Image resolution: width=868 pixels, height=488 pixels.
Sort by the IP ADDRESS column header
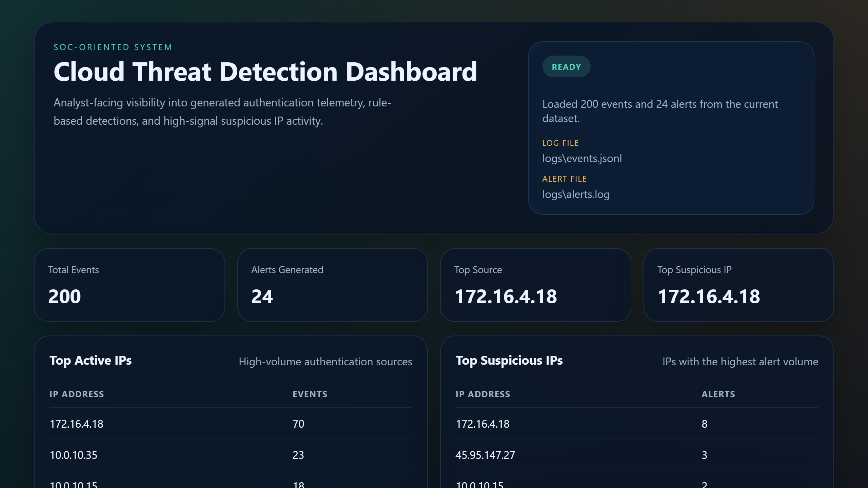[77, 394]
